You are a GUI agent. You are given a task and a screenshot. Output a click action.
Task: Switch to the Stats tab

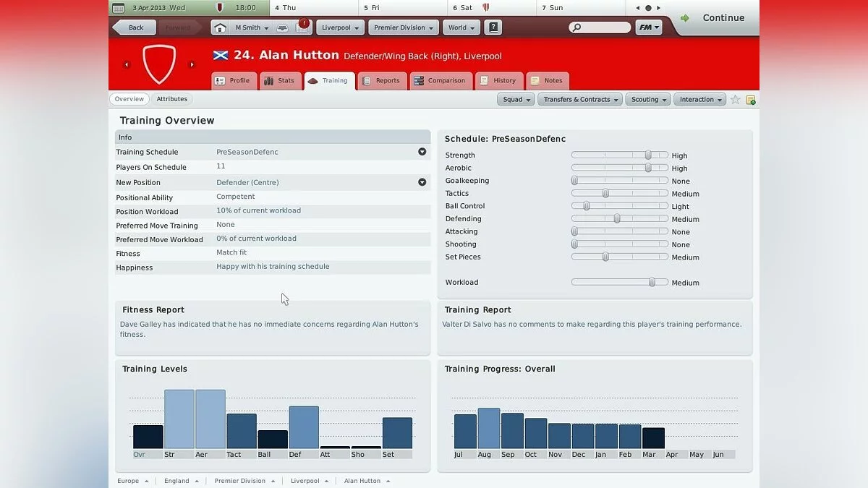coord(280,81)
